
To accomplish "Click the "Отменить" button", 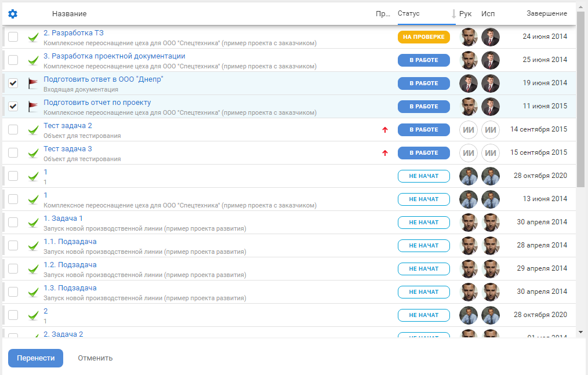I will coord(95,358).
